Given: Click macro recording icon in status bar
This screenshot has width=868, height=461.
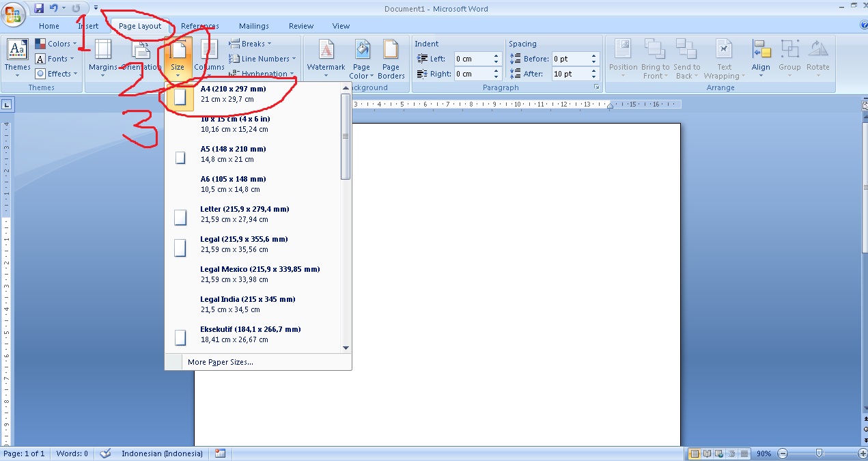Looking at the screenshot, I should [x=220, y=453].
